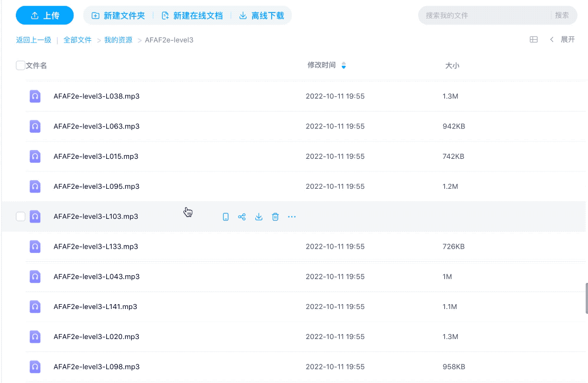Viewport: 588px width, 383px height.
Task: Check the box for AFAF2e-level3-L103.mp3
Action: [20, 217]
